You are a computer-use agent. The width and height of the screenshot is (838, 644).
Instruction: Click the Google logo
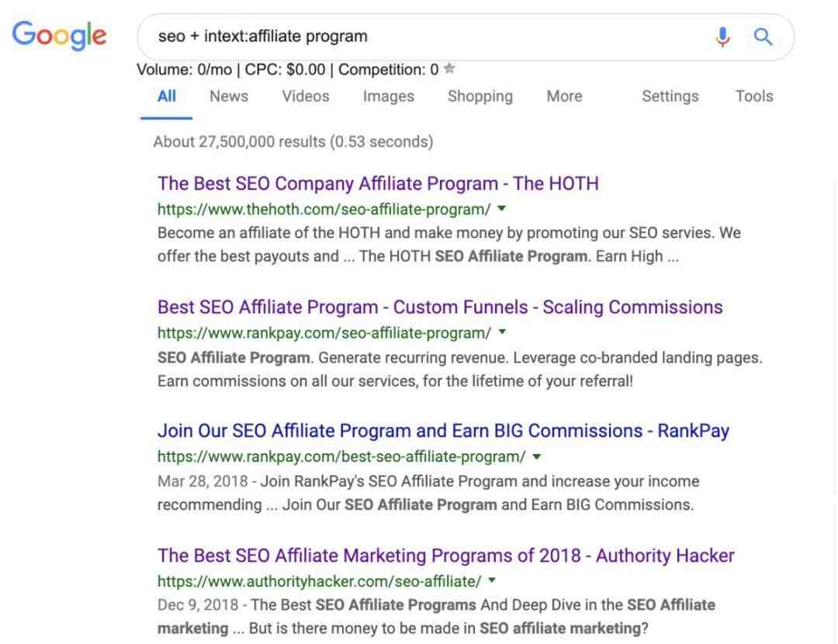(x=59, y=35)
